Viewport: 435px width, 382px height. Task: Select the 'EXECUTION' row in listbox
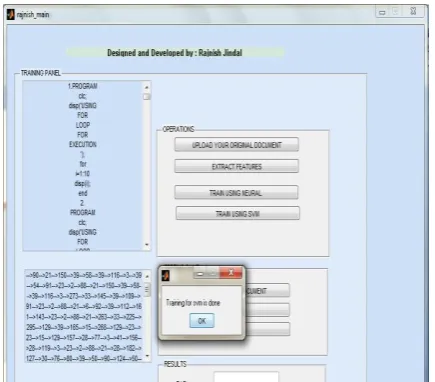pos(83,144)
